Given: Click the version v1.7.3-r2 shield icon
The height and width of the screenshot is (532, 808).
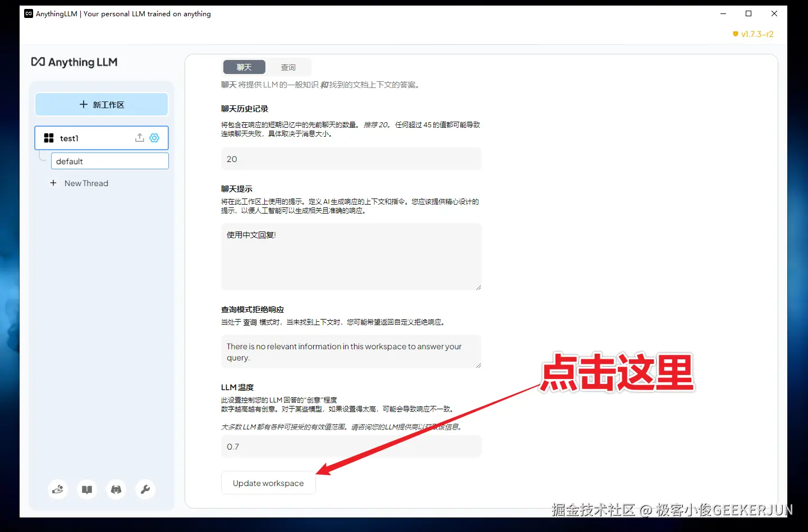Looking at the screenshot, I should 736,34.
